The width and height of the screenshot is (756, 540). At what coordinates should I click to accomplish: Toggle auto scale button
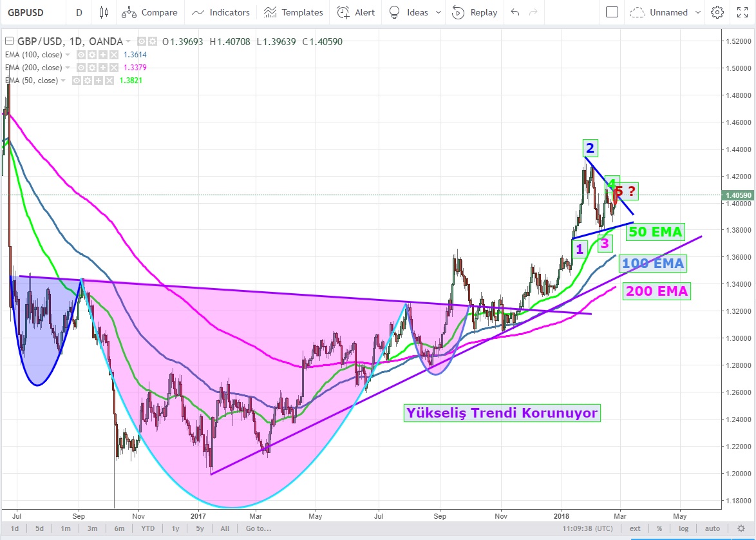(x=712, y=528)
